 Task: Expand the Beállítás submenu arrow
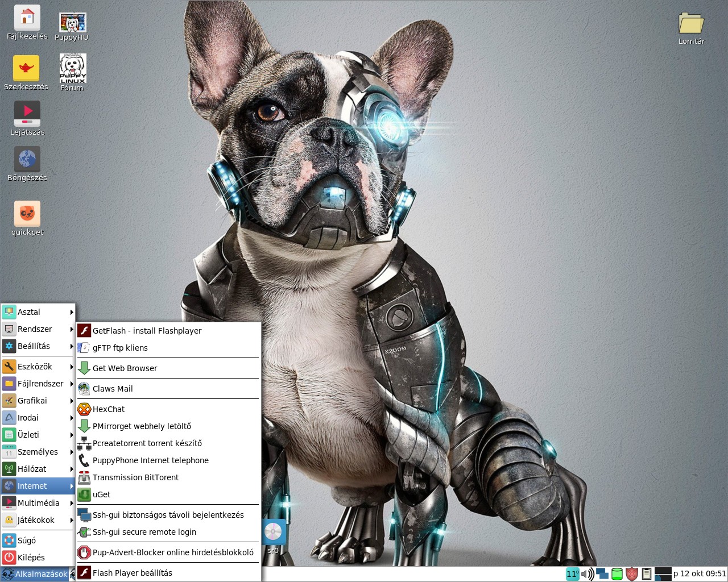tap(72, 346)
